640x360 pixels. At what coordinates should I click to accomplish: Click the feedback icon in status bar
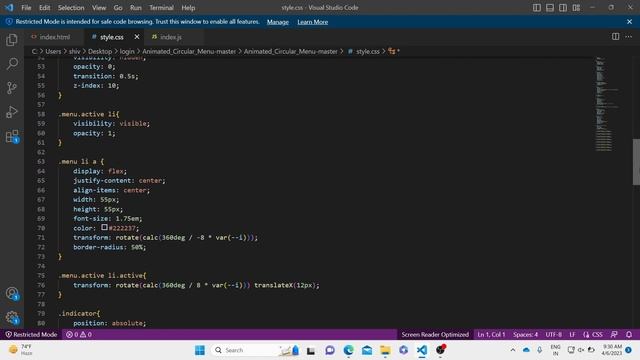614,334
